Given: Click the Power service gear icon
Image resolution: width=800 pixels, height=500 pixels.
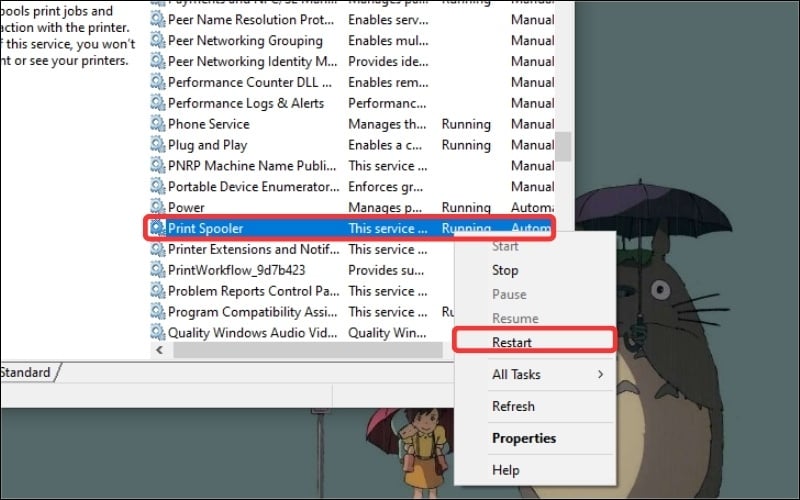Looking at the screenshot, I should (157, 207).
